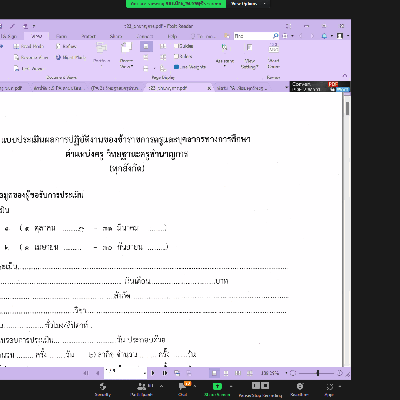This screenshot has height=400, width=400.
Task: Select continuous layout in status bar
Action: click(226, 373)
